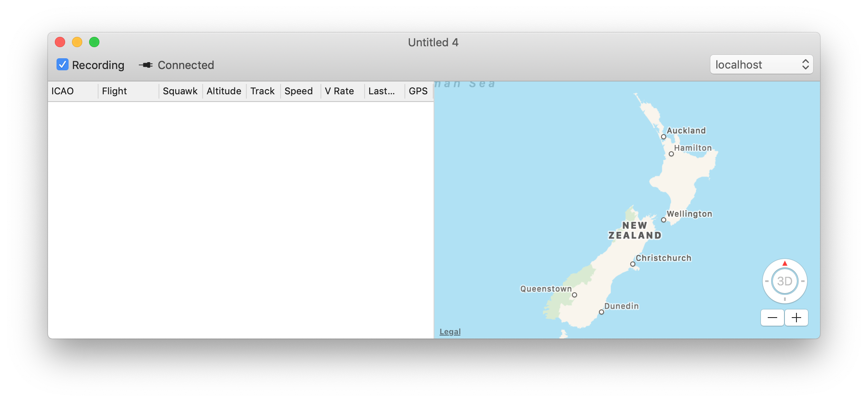Zoom out the map with minus button

click(x=772, y=318)
